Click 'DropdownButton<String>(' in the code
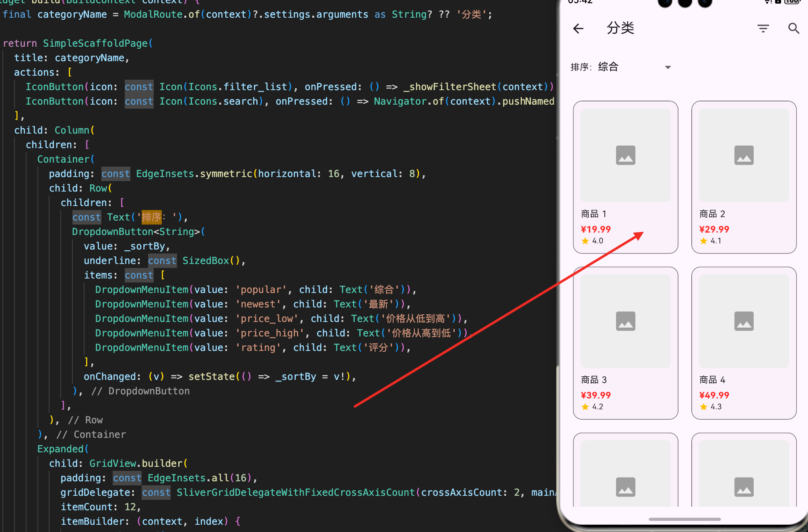Image resolution: width=808 pixels, height=532 pixels. pyautogui.click(x=138, y=232)
